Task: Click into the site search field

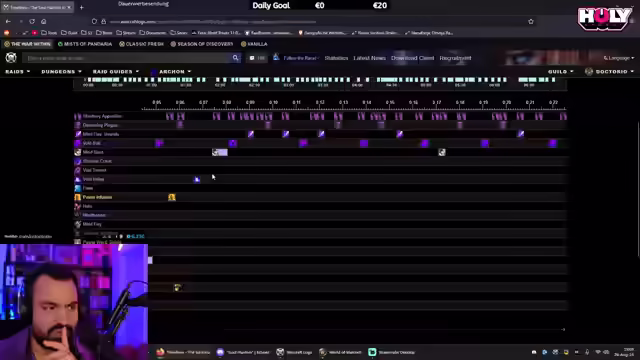Action: 127,58
